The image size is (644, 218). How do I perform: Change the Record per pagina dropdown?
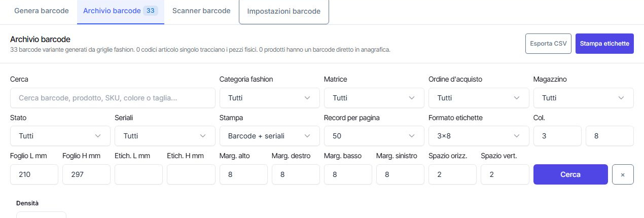[x=374, y=136]
